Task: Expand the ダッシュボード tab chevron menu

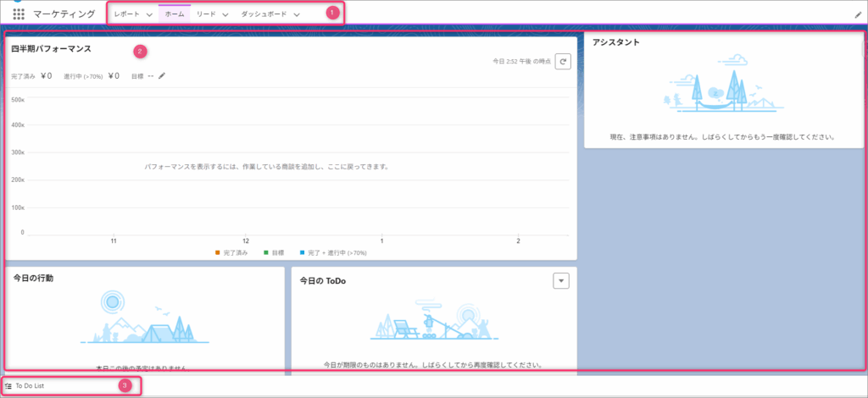Action: click(x=297, y=15)
